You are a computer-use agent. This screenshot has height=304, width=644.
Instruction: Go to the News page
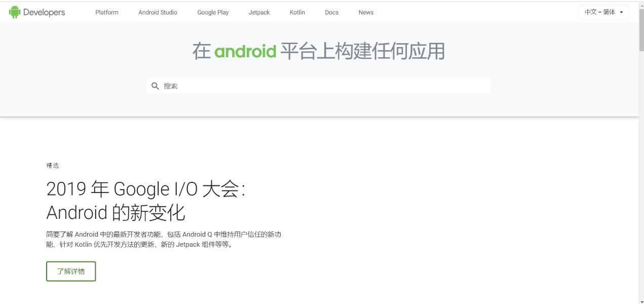(366, 12)
